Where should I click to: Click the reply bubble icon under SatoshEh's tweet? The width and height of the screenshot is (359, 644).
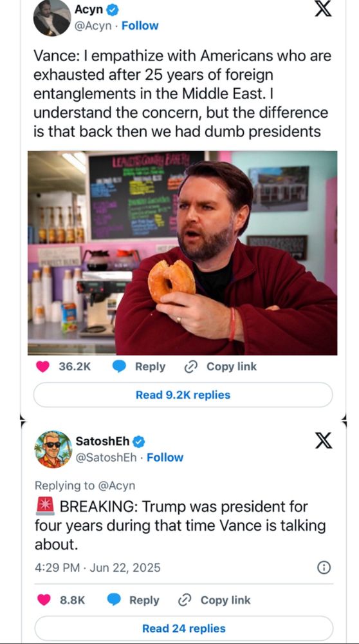114,600
